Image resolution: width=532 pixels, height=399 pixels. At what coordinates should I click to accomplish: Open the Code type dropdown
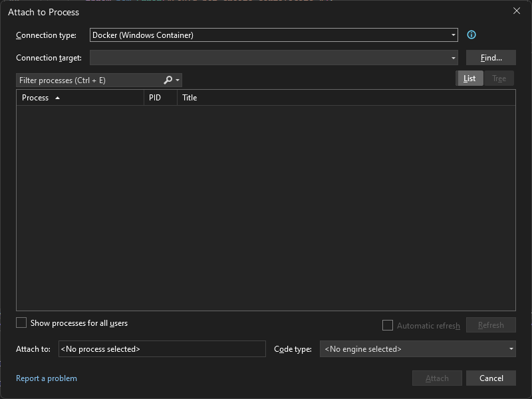point(510,348)
